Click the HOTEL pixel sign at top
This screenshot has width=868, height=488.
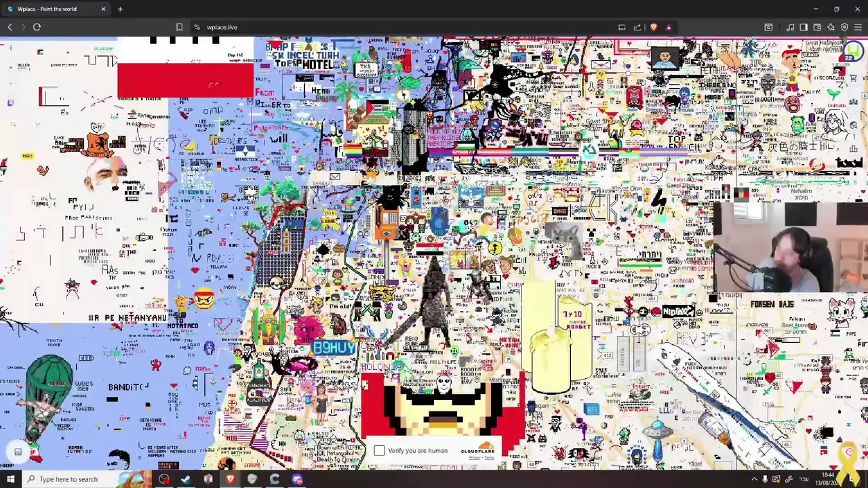point(318,64)
